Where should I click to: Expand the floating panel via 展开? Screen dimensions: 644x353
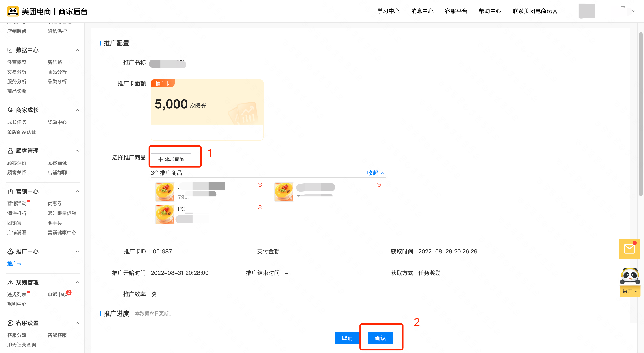point(629,291)
